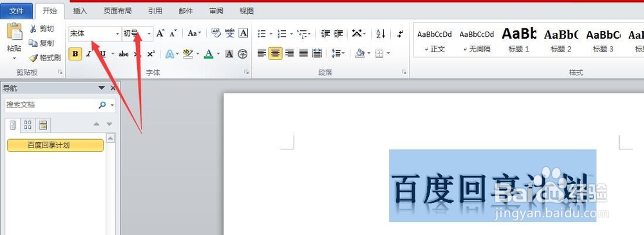Apply the 标题 2 heading style
The image size is (644, 235).
pos(561,41)
